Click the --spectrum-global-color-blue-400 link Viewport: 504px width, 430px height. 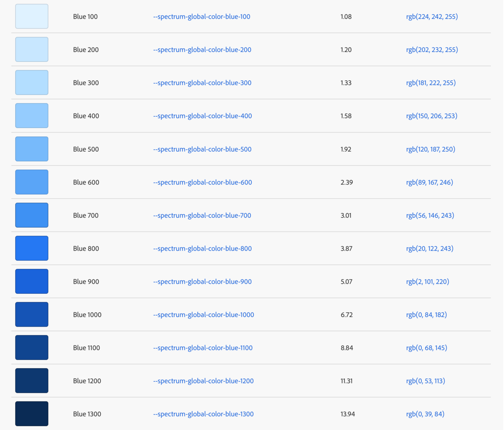coord(202,116)
